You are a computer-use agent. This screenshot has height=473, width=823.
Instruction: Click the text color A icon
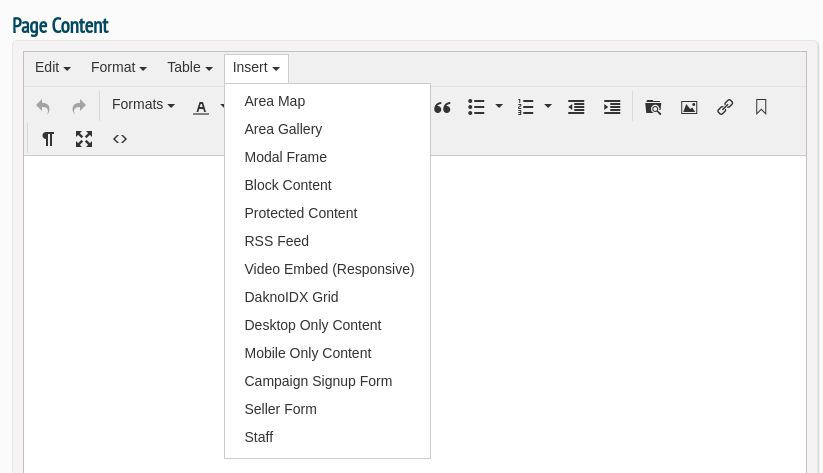(201, 107)
